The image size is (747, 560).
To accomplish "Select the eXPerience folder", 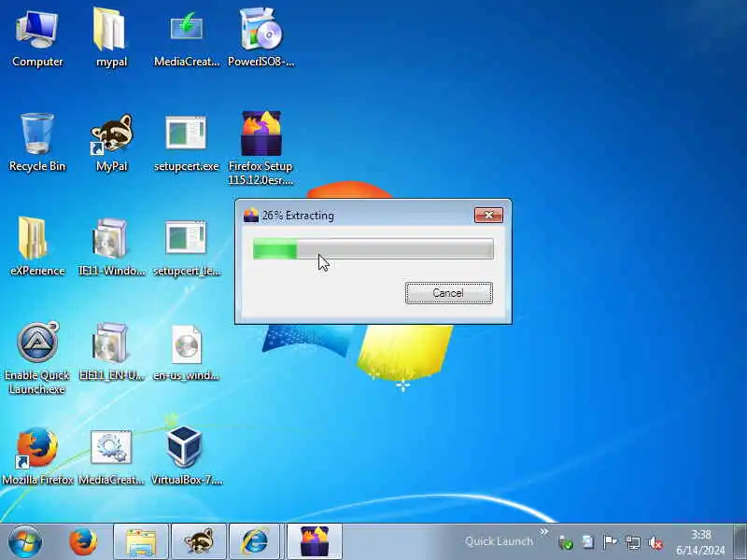I will pos(37,246).
